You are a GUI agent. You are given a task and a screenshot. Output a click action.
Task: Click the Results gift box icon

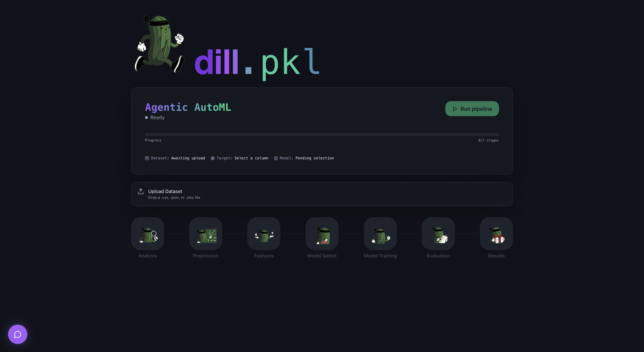[x=496, y=234]
